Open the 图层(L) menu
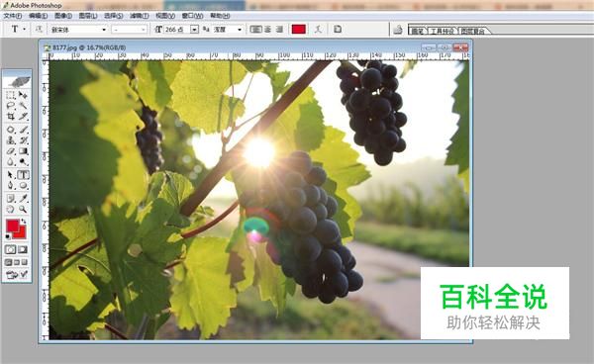 [x=88, y=16]
